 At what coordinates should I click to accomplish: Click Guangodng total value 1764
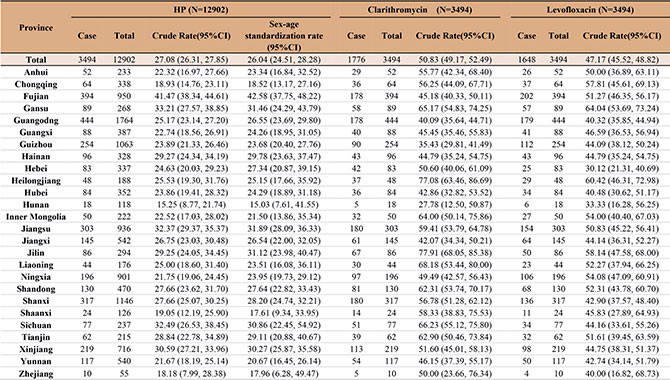(x=124, y=120)
